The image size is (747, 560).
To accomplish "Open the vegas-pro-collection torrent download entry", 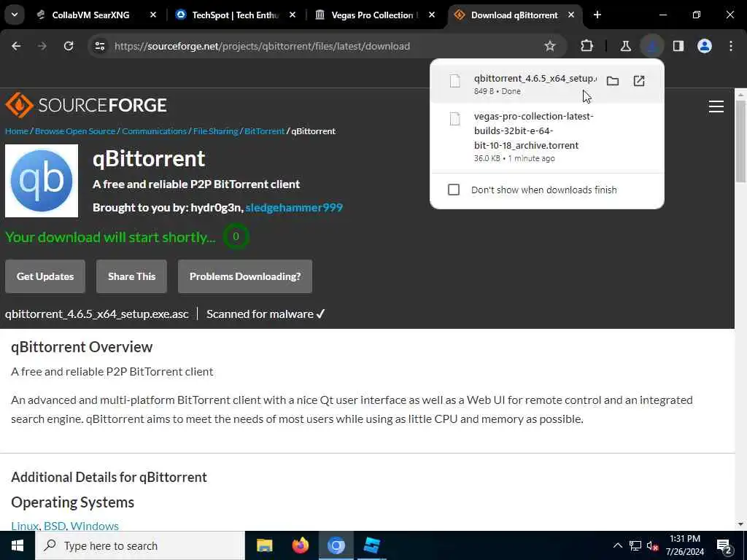I will [547, 137].
